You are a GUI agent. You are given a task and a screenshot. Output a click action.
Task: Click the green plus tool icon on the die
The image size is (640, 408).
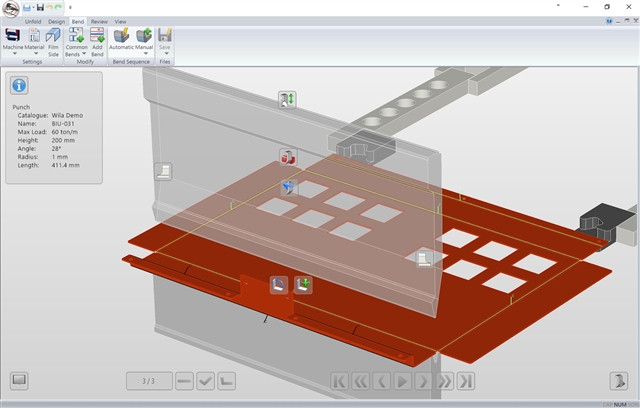click(303, 285)
